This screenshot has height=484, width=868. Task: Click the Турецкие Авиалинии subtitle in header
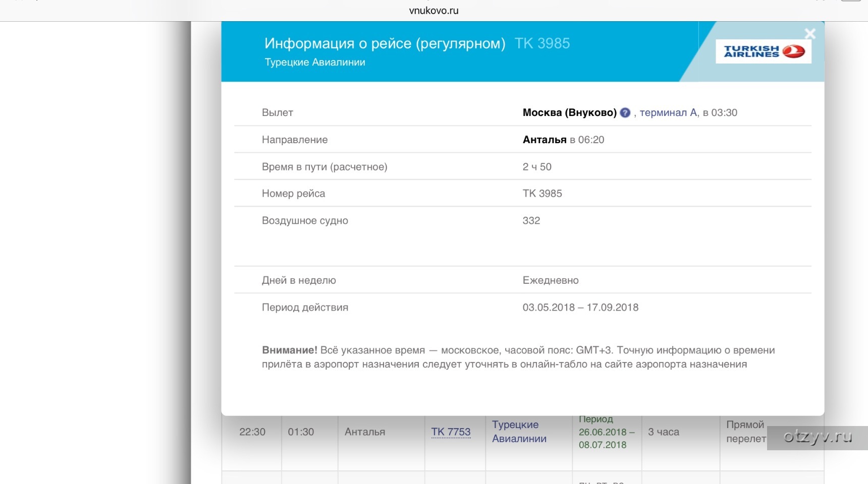point(315,62)
